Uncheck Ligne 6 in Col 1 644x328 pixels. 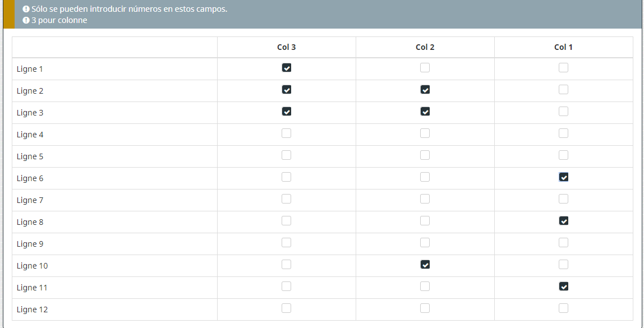[564, 177]
